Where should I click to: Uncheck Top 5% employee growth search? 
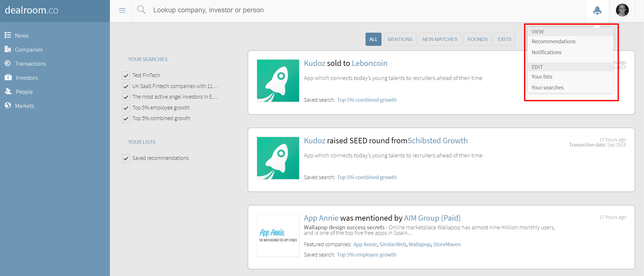pyautogui.click(x=126, y=108)
